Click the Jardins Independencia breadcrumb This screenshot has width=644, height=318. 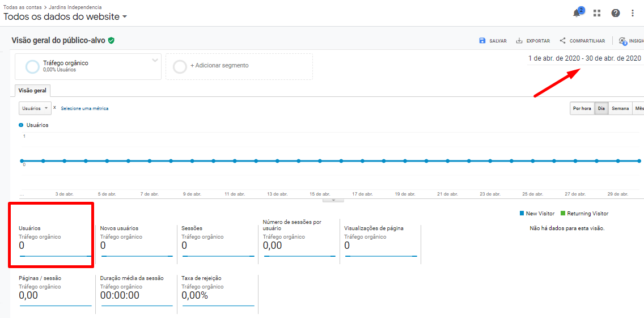pos(75,7)
